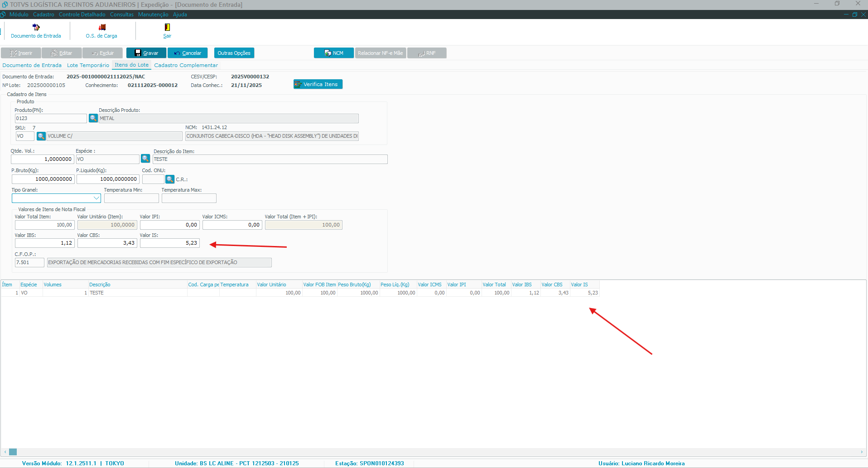Select the Itens do Lote tab
This screenshot has width=868, height=468.
131,65
